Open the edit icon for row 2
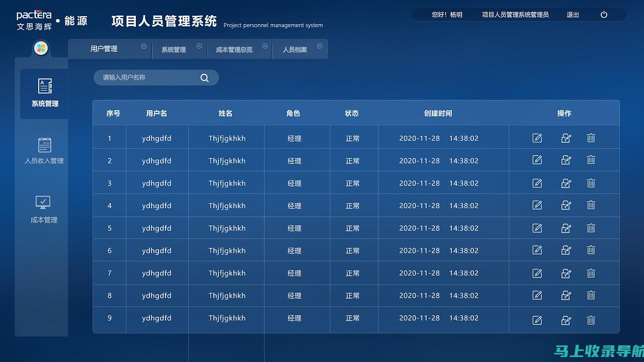The image size is (644, 362). (537, 160)
